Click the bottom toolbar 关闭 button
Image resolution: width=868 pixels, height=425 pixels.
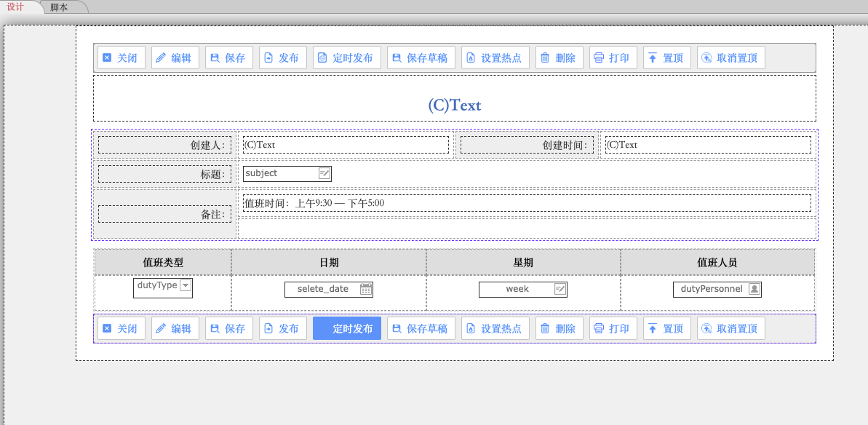pyautogui.click(x=122, y=329)
